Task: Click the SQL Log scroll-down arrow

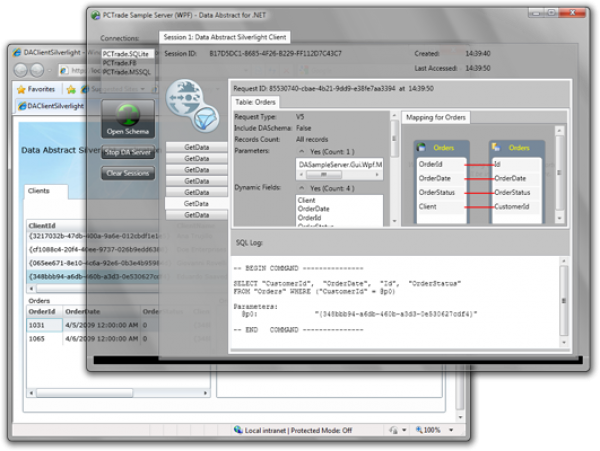Action: pos(564,343)
